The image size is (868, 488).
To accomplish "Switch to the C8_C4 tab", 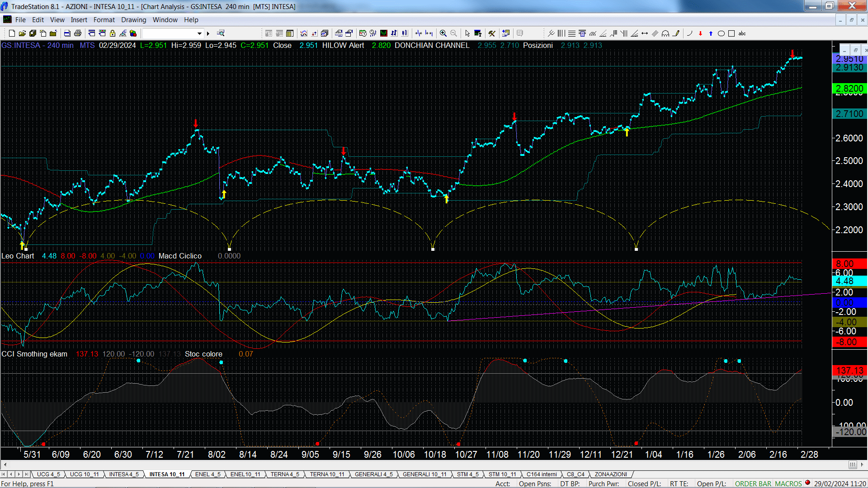I will point(576,474).
